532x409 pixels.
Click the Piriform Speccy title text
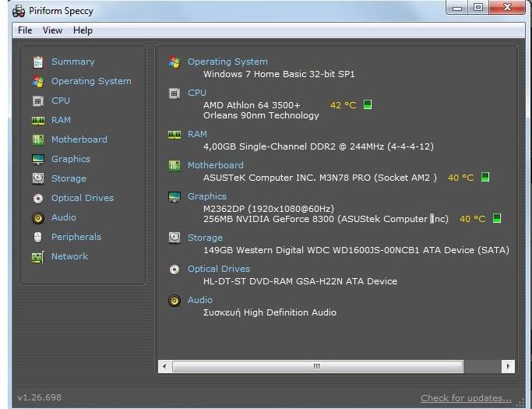click(x=61, y=11)
